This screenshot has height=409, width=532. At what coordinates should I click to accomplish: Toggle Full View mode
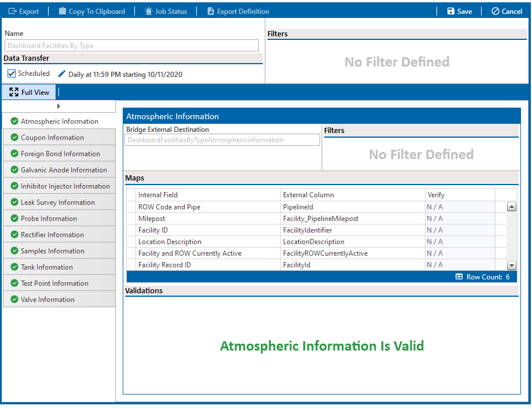[30, 92]
